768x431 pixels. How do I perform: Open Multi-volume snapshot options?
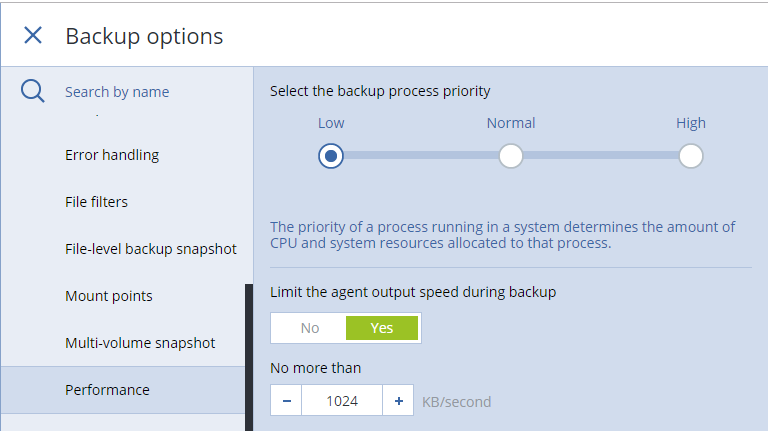(140, 343)
